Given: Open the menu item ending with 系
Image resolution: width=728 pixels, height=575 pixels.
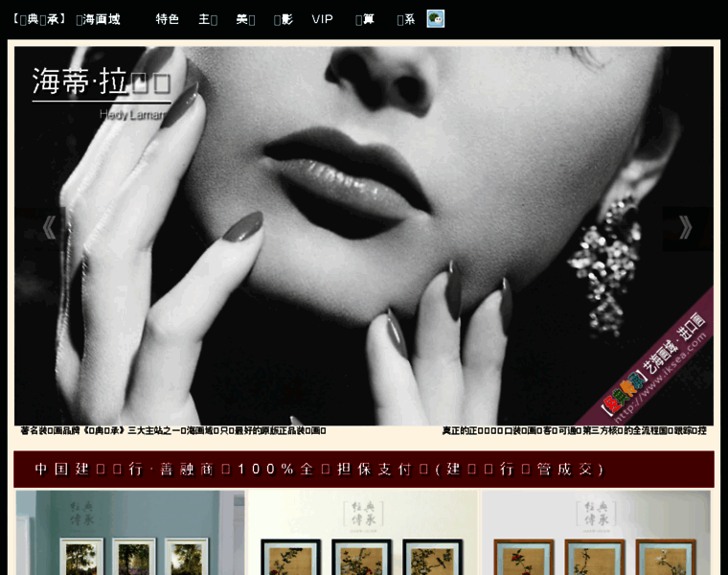Looking at the screenshot, I should click(x=406, y=19).
